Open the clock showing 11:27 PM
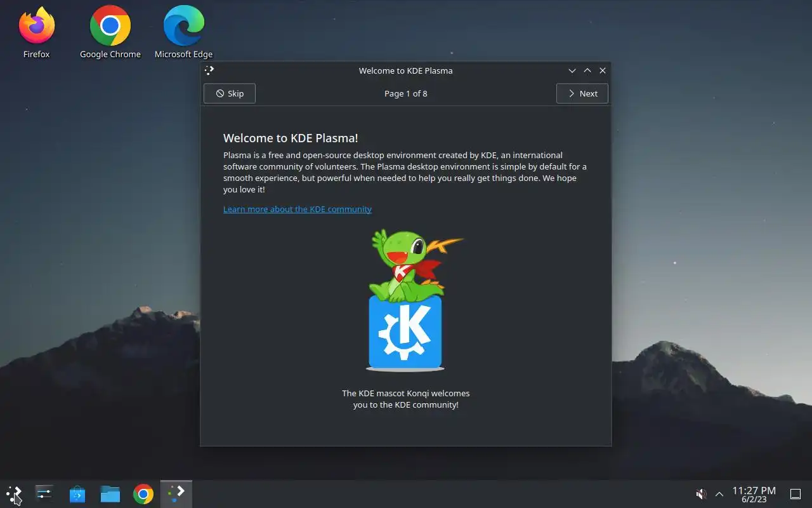The width and height of the screenshot is (812, 508). point(754,494)
